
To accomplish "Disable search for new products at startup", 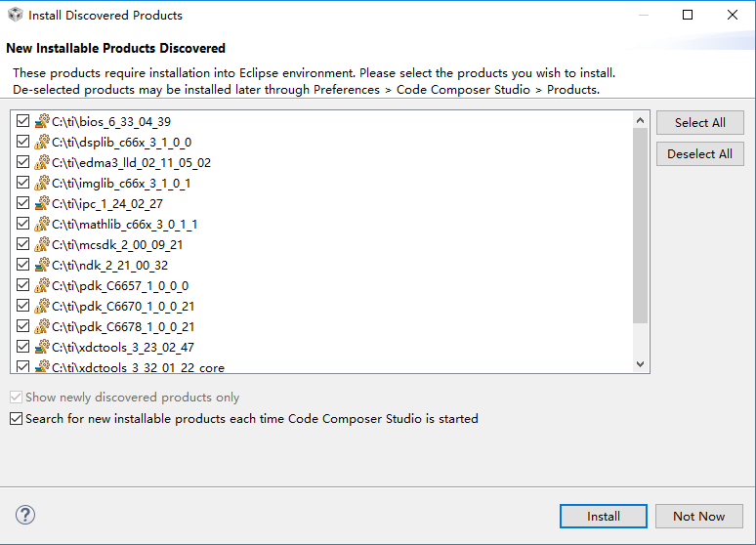I will (16, 418).
